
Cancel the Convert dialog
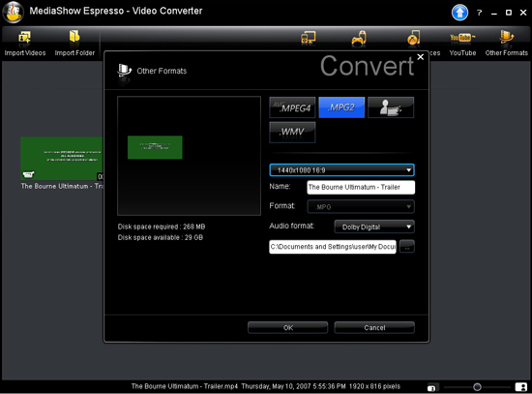click(374, 328)
